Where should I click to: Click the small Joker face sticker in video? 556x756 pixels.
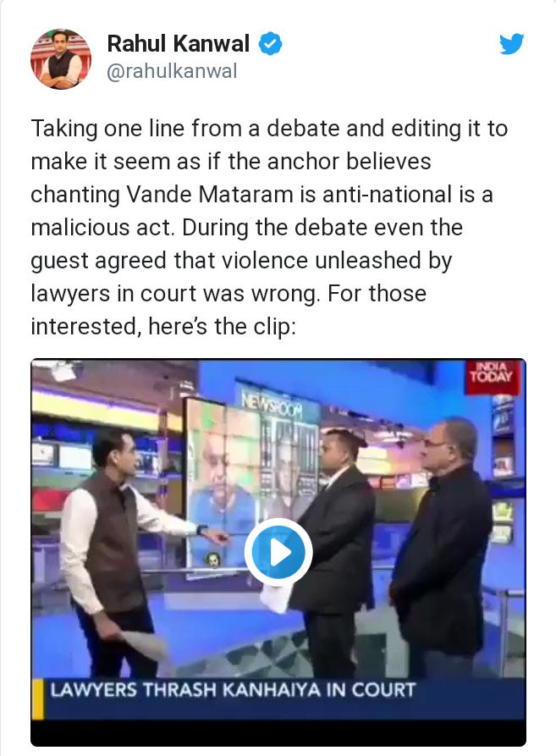tap(212, 560)
